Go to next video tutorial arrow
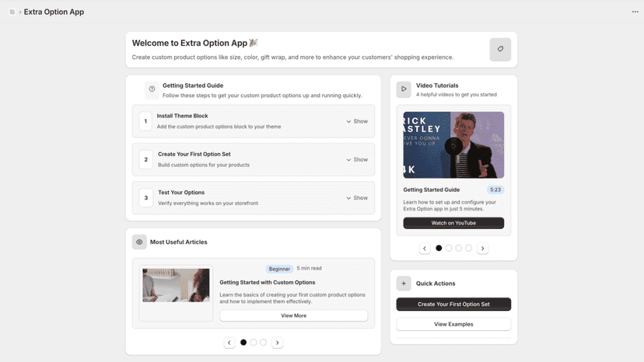Image resolution: width=644 pixels, height=362 pixels. (x=482, y=249)
